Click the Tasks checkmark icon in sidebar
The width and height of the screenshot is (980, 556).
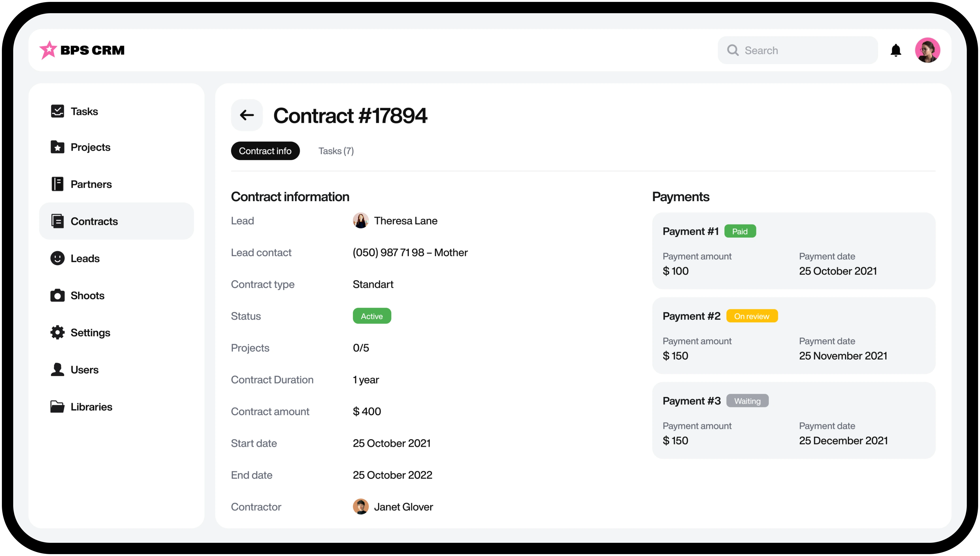click(x=57, y=111)
